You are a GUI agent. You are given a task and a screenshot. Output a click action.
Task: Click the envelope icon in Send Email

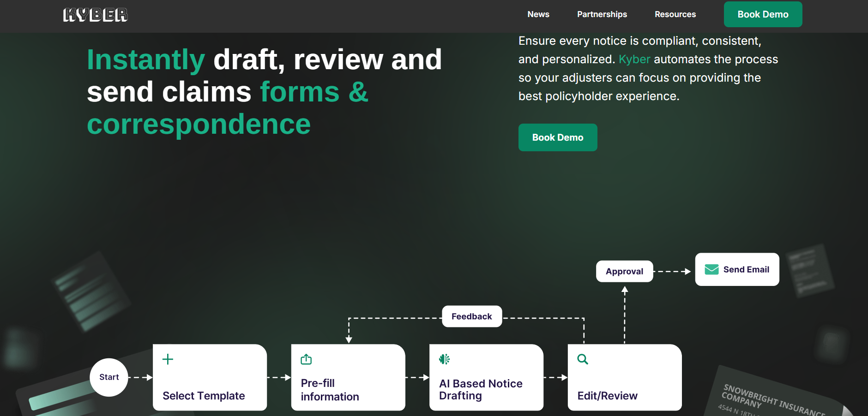click(711, 269)
